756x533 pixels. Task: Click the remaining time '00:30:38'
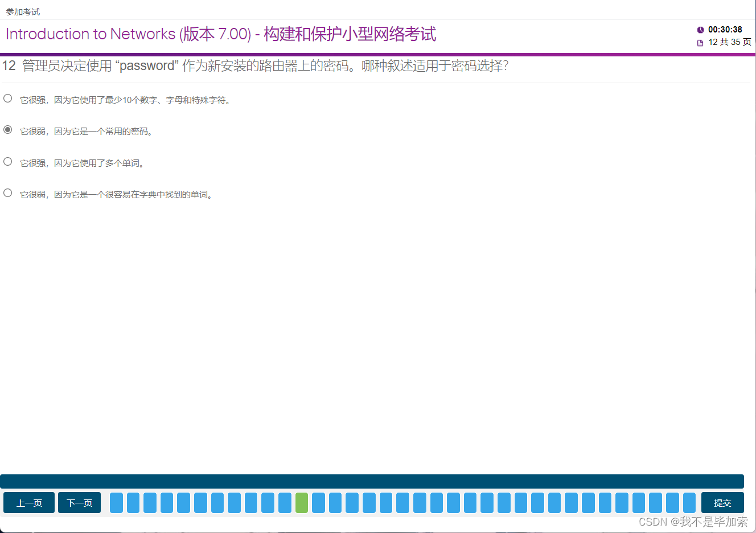tap(725, 30)
